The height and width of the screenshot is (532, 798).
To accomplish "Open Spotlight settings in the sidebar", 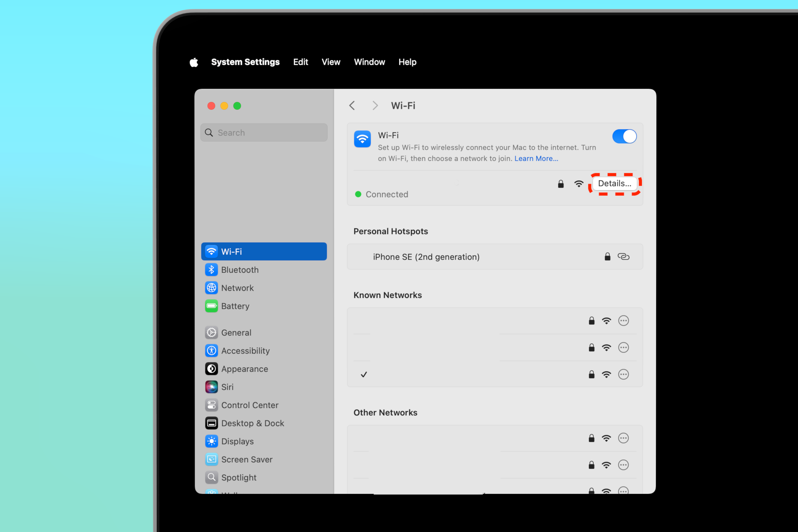I will pyautogui.click(x=264, y=477).
